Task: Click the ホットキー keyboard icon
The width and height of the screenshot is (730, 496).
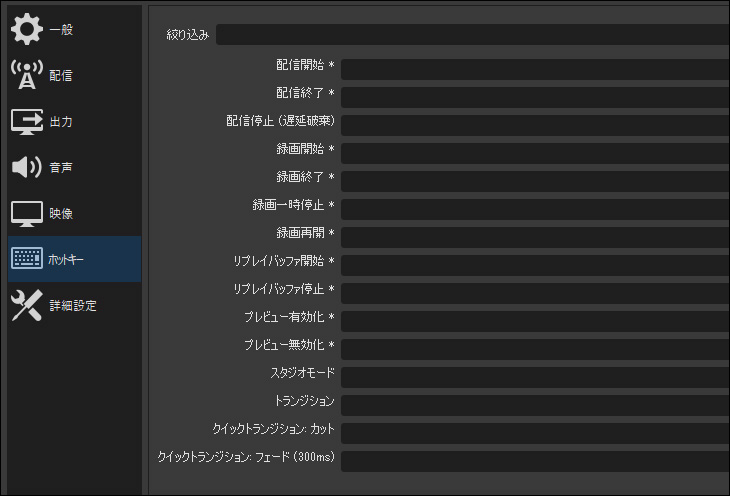Action: pyautogui.click(x=27, y=259)
